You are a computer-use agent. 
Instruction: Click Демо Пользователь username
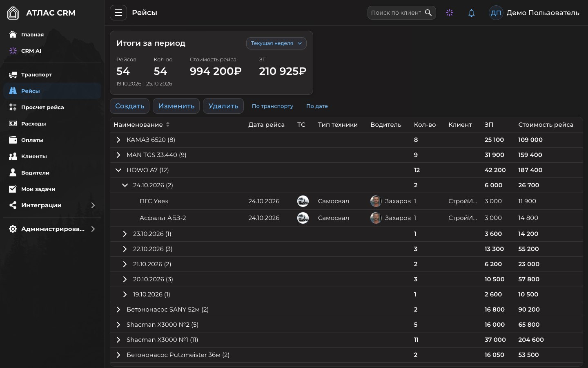[x=543, y=13]
